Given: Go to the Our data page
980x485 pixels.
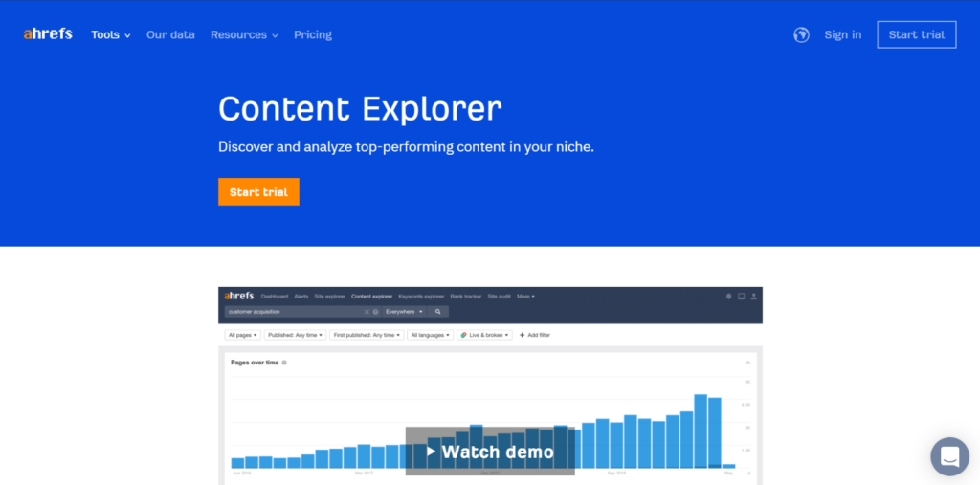Looking at the screenshot, I should [x=170, y=34].
